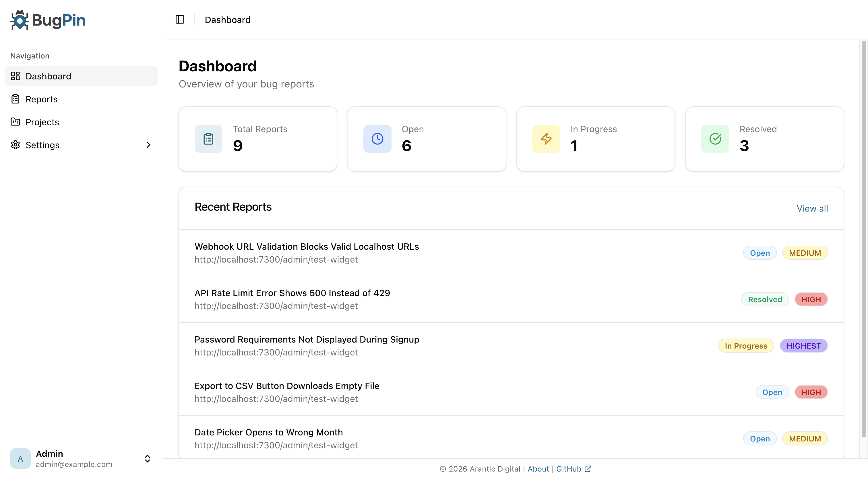Select Dashboard from the navigation menu
The height and width of the screenshot is (479, 868).
coord(49,76)
